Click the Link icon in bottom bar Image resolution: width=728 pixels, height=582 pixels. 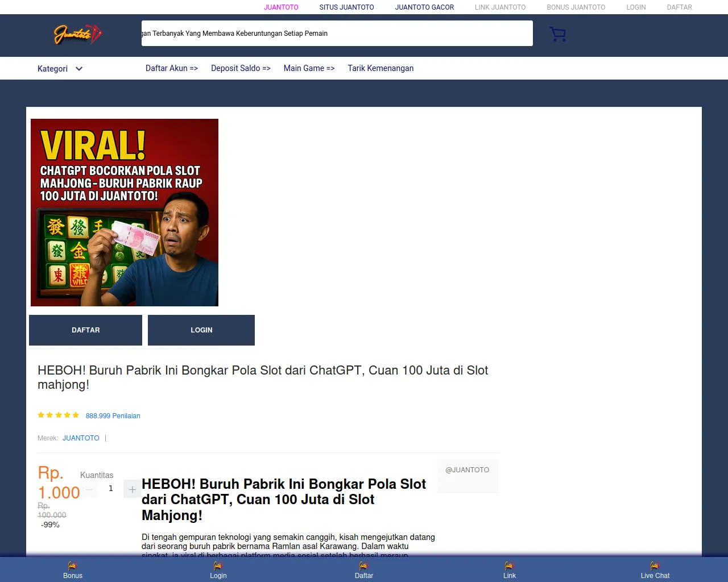coord(510,566)
